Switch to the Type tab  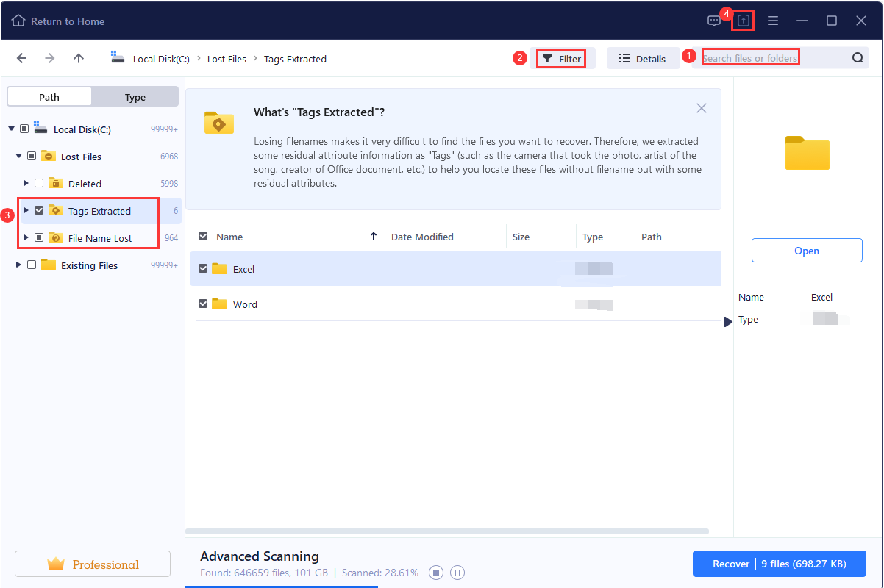tap(135, 96)
